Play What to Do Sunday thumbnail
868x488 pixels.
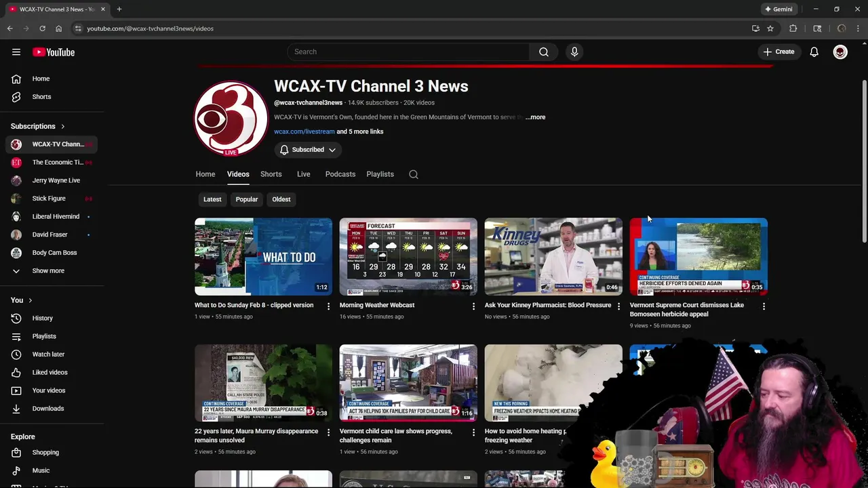coord(263,256)
